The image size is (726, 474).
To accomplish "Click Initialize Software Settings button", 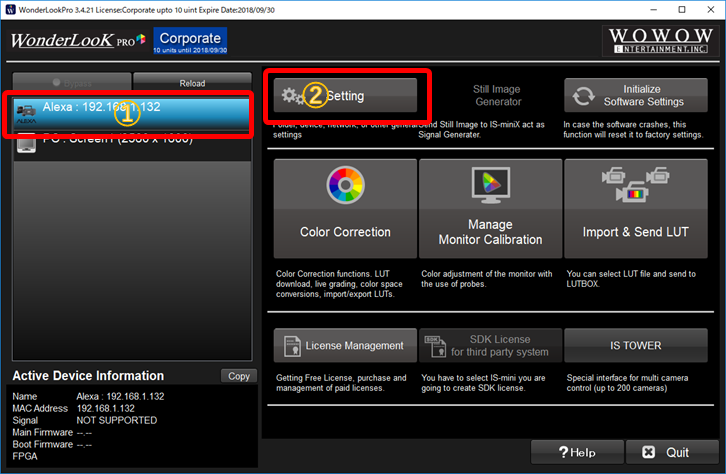I will pyautogui.click(x=635, y=95).
